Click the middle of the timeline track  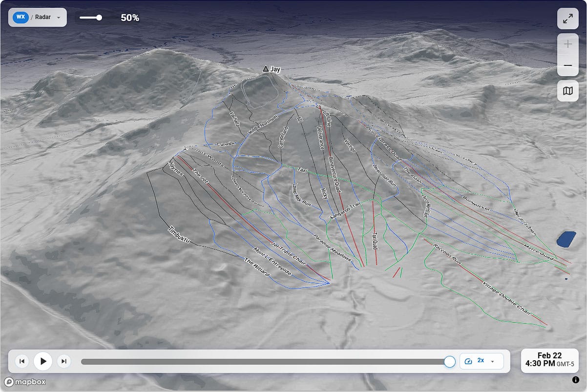click(x=265, y=362)
